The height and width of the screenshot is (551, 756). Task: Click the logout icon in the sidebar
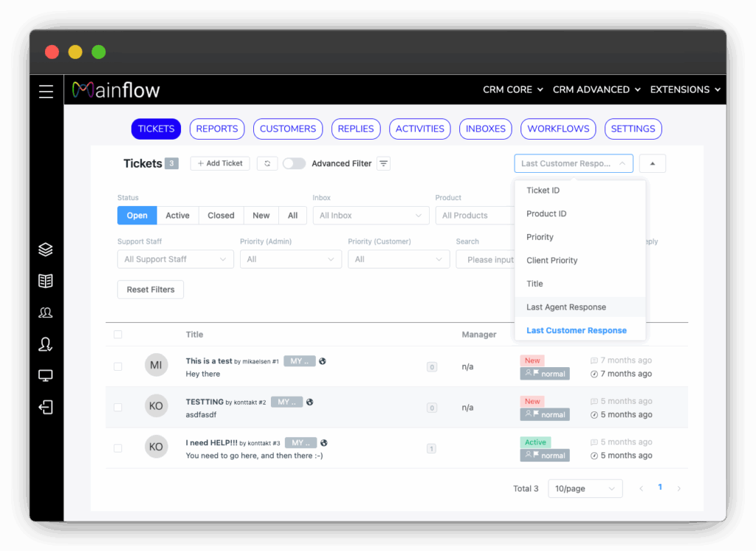click(x=46, y=408)
